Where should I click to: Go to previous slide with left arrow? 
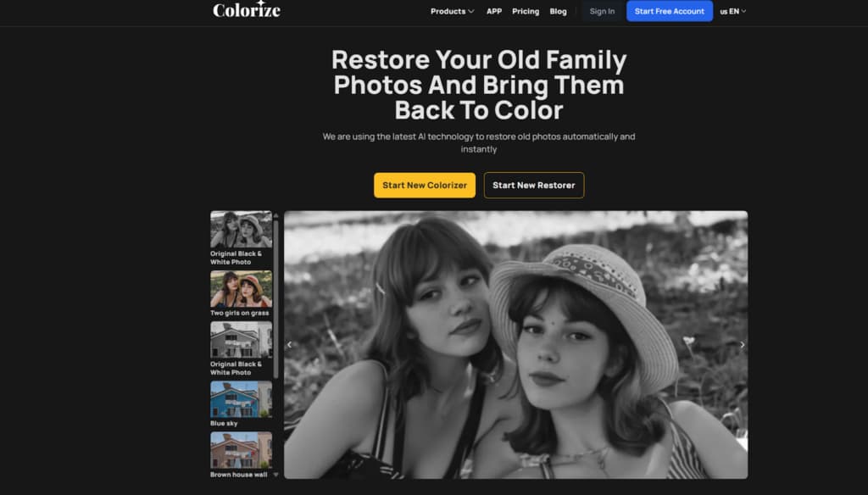(x=290, y=345)
